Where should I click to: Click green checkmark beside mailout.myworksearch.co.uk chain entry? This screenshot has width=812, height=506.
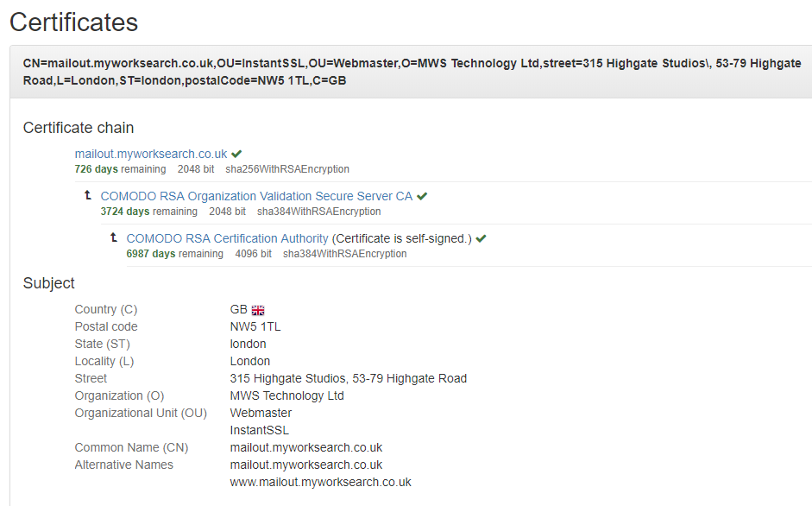point(236,155)
